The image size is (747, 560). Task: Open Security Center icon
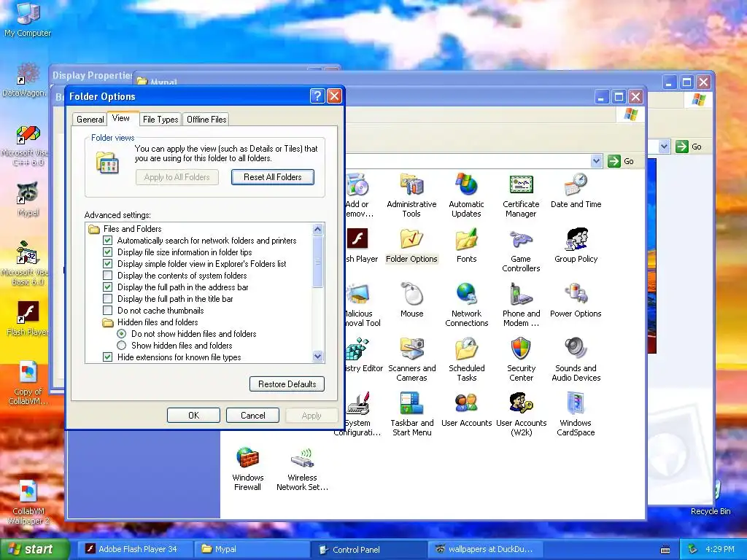(521, 359)
